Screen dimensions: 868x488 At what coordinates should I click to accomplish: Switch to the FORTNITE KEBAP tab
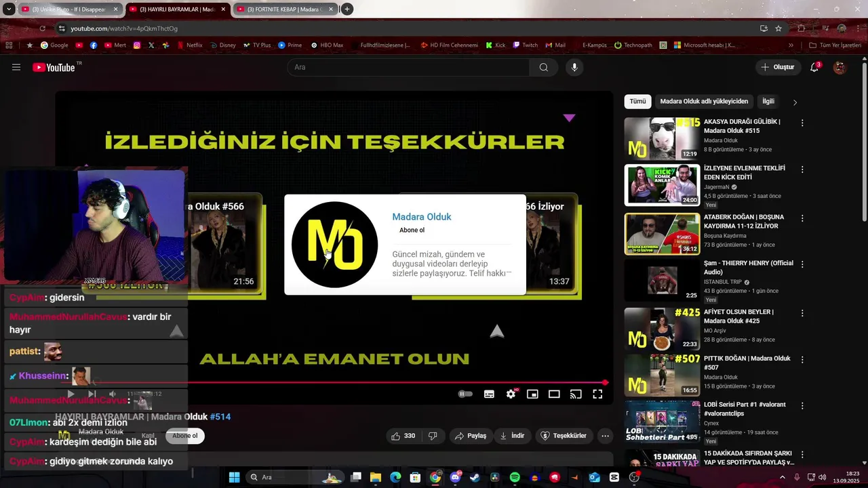point(285,9)
